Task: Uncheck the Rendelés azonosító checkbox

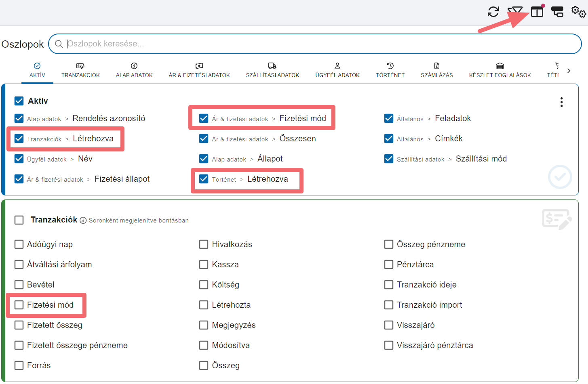Action: [x=19, y=118]
